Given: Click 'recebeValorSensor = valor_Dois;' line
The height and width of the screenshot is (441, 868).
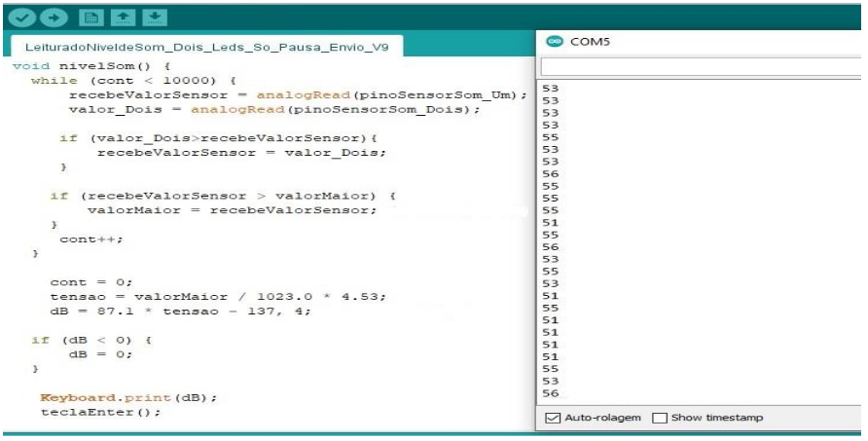Looking at the screenshot, I should [x=241, y=153].
